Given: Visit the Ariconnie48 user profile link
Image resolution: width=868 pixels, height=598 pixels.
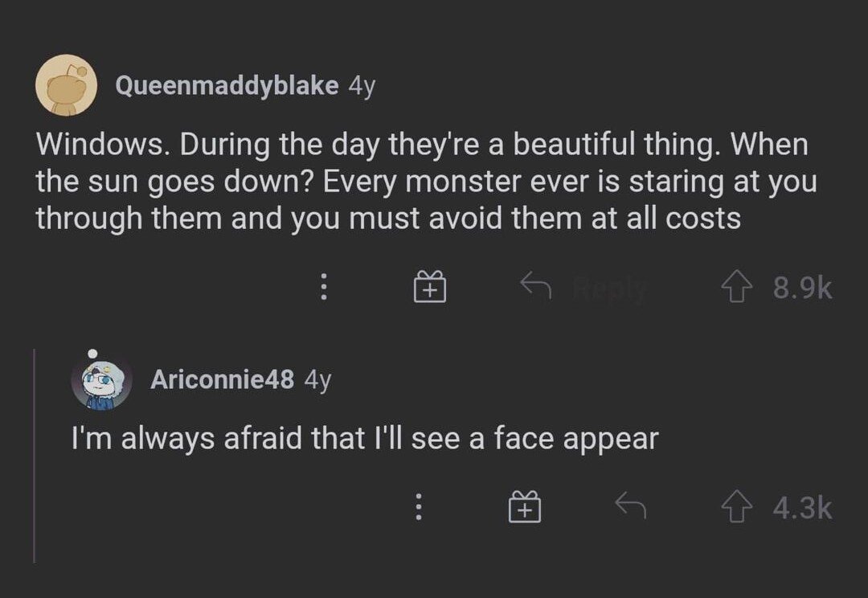Looking at the screenshot, I should click(x=222, y=379).
